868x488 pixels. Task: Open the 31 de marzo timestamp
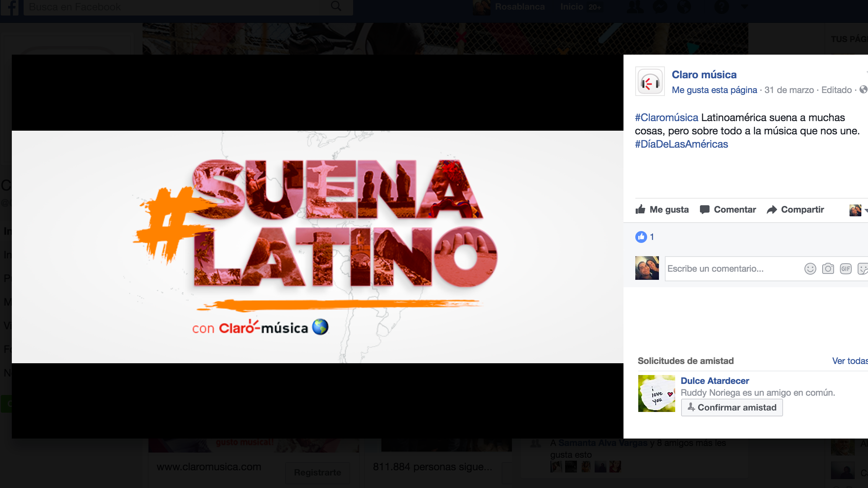pos(789,90)
